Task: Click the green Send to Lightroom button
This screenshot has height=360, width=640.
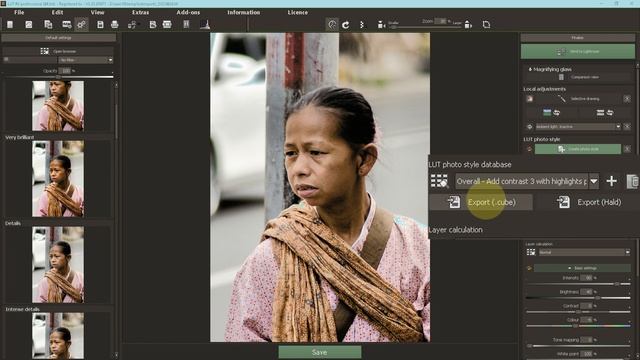Action: 578,51
